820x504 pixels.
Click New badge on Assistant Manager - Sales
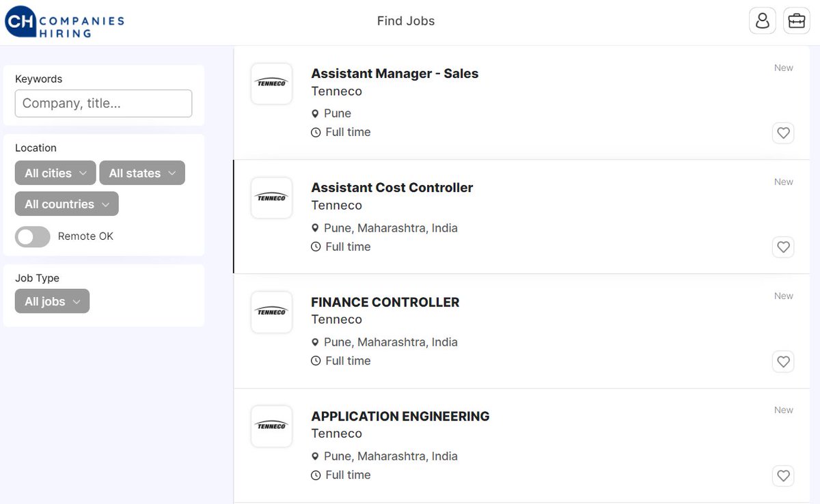coord(784,68)
